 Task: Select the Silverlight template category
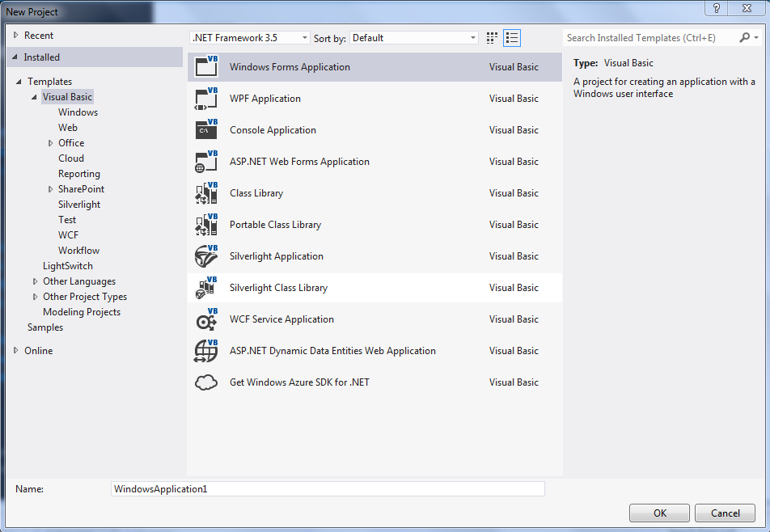[79, 205]
